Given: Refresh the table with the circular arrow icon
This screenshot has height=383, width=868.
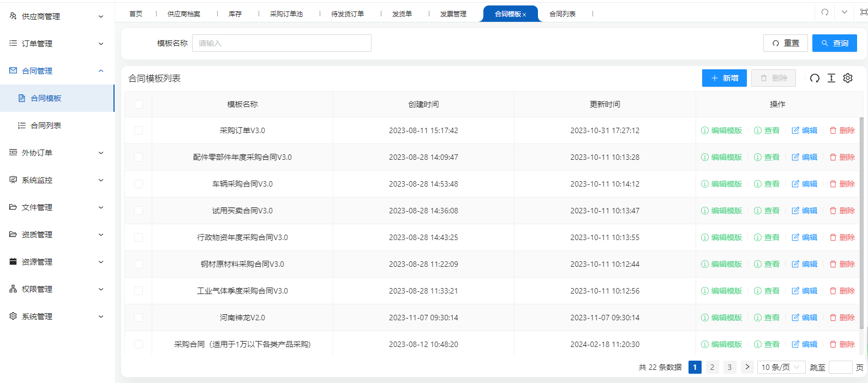Looking at the screenshot, I should [x=815, y=78].
